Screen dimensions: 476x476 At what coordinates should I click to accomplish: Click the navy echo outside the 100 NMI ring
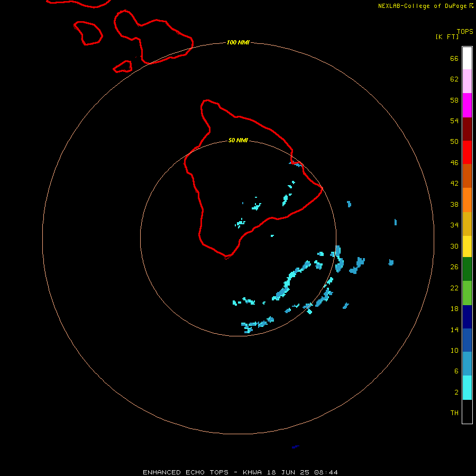[295, 447]
